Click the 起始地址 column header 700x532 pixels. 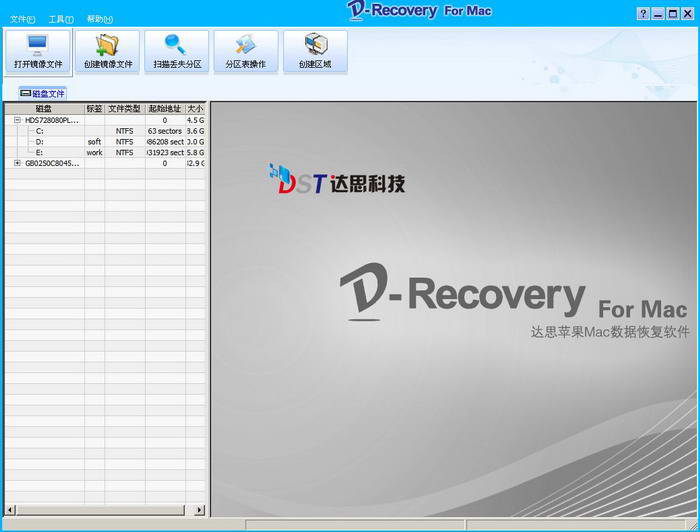(165, 108)
